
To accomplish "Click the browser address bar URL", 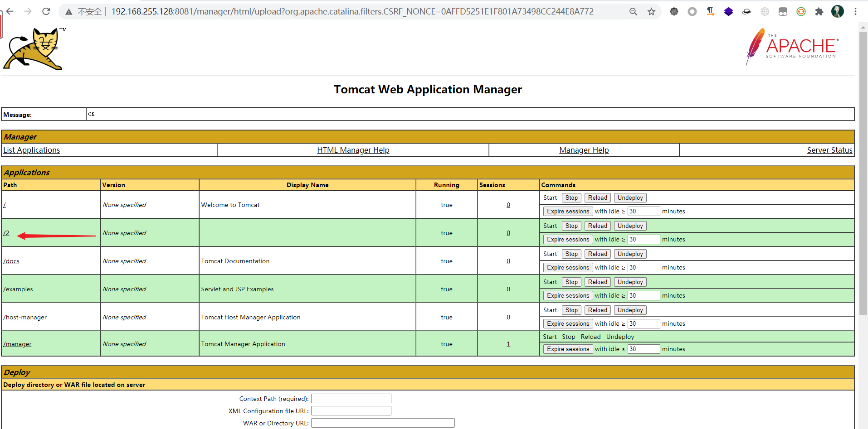I will [x=352, y=12].
